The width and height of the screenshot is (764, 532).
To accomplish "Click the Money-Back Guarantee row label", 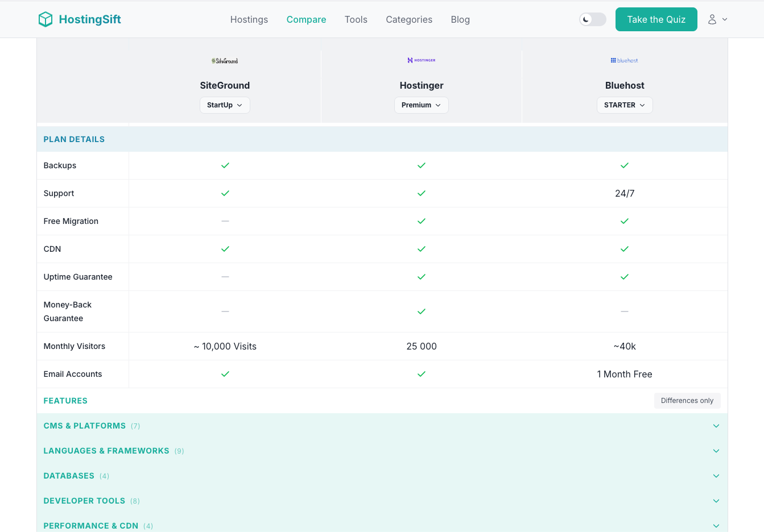I will click(68, 311).
